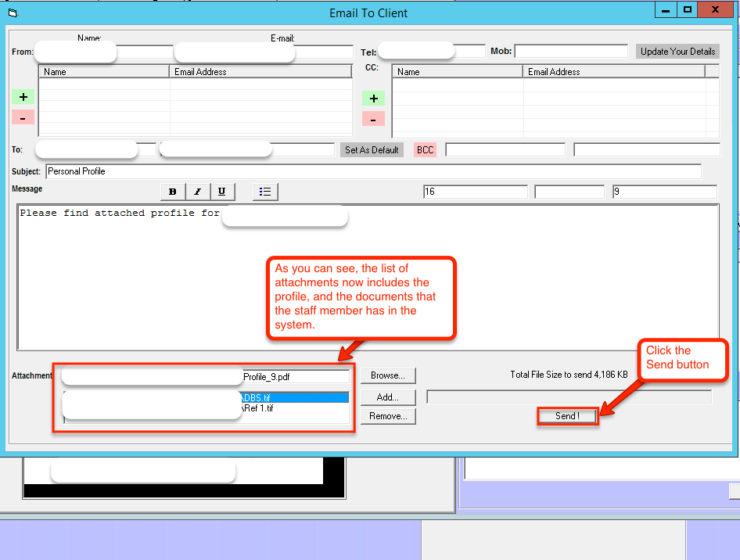Image resolution: width=740 pixels, height=560 pixels.
Task: Click Browse... to pick attachment
Action: 388,376
